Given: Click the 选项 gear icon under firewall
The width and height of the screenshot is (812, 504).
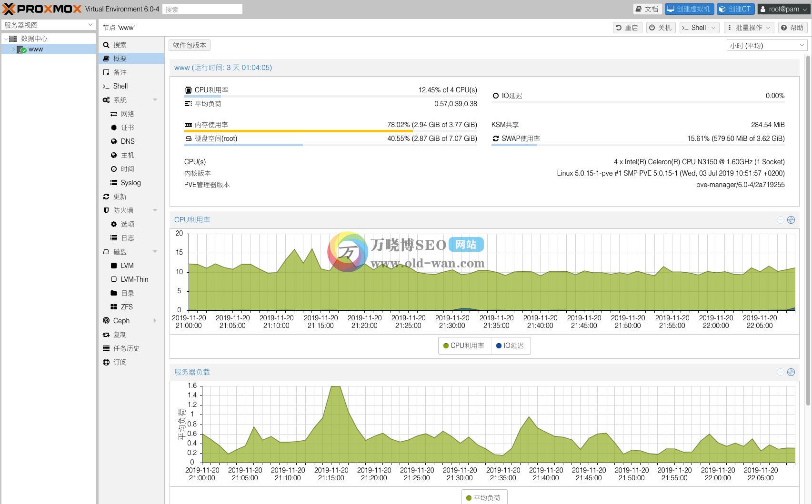Looking at the screenshot, I should tap(114, 224).
